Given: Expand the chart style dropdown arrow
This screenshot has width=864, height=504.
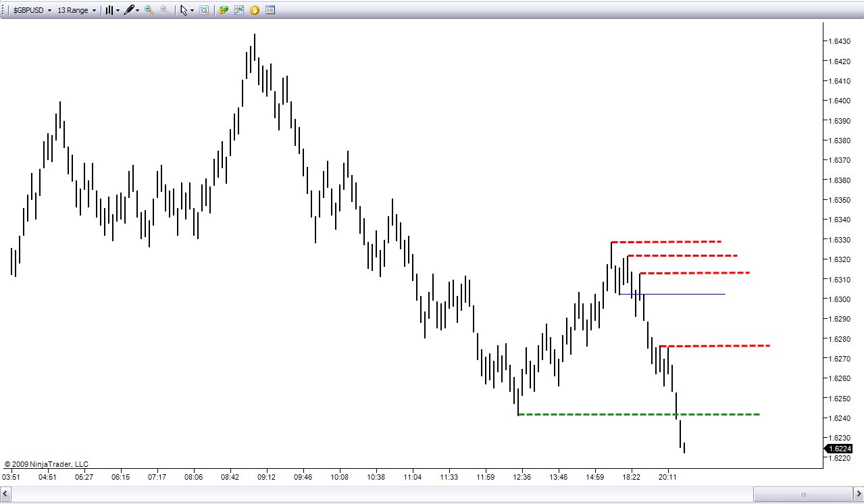Looking at the screenshot, I should (x=118, y=10).
